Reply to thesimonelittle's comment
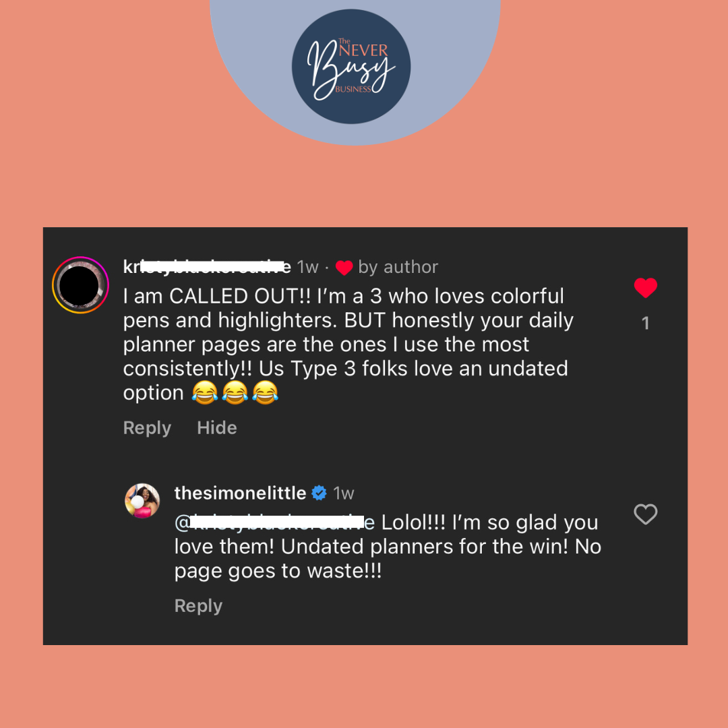This screenshot has width=728, height=728. pos(198,606)
